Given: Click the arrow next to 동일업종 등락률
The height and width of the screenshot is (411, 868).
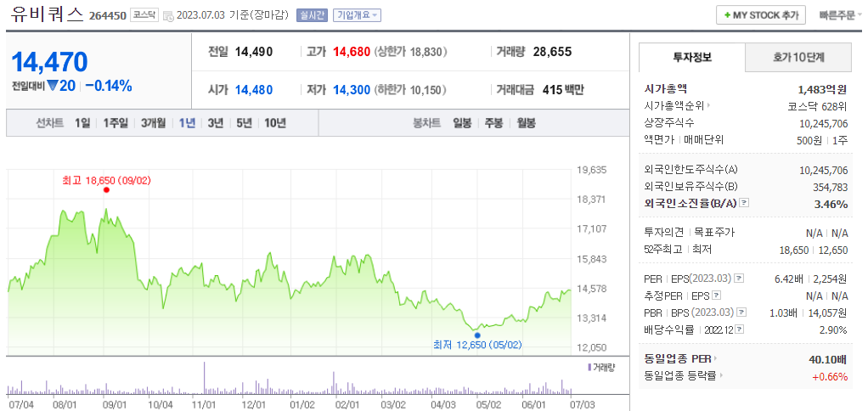Looking at the screenshot, I should pos(721,376).
